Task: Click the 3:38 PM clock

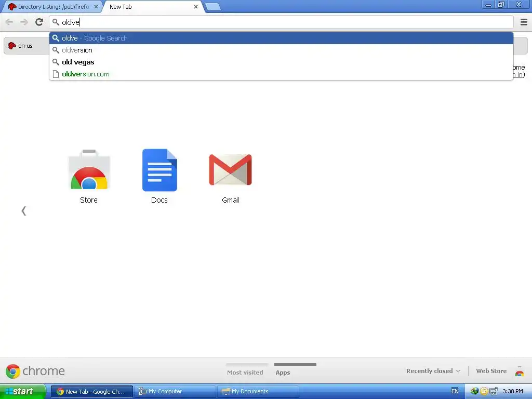Action: [513, 391]
